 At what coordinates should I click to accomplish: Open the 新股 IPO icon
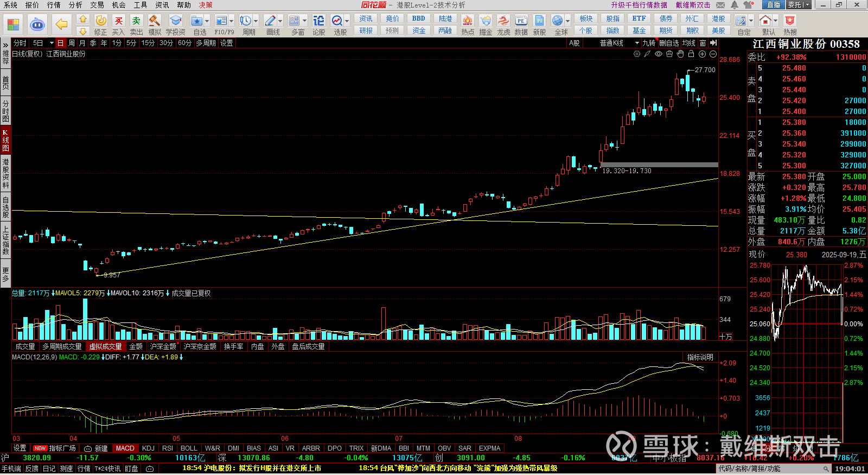coord(539,21)
